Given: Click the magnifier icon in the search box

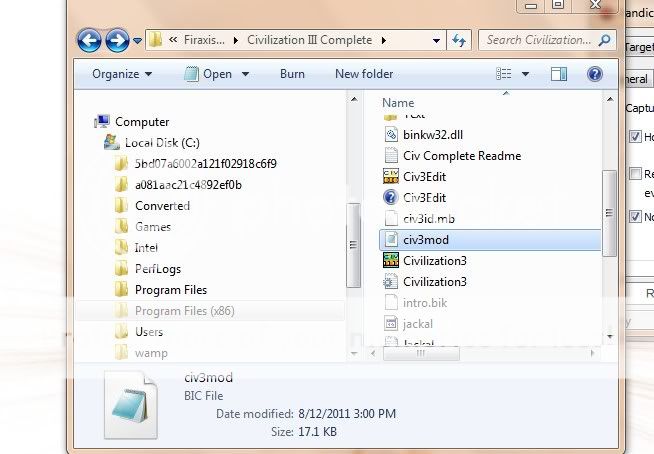Looking at the screenshot, I should coord(604,40).
